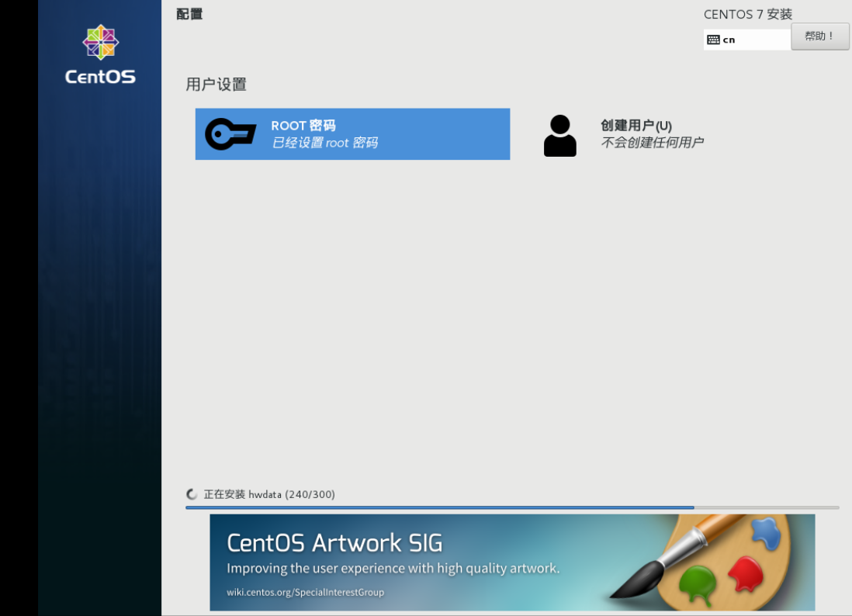852x616 pixels.
Task: Click the 配置 page title
Action: (189, 14)
